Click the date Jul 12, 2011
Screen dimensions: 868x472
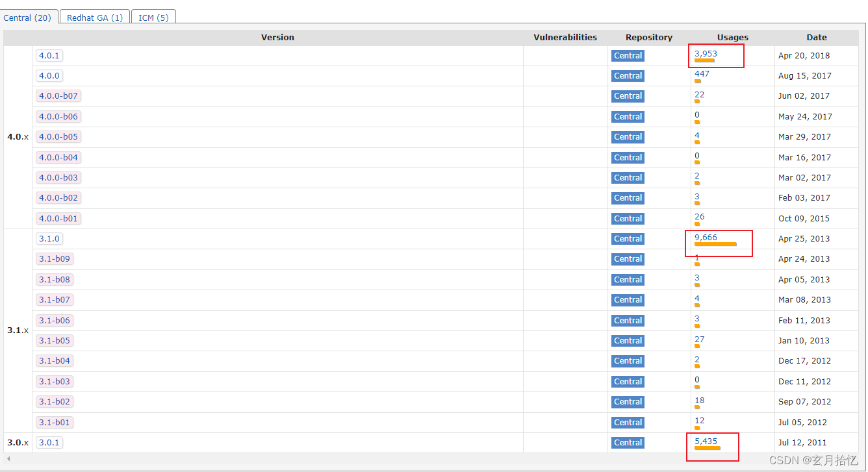click(802, 443)
